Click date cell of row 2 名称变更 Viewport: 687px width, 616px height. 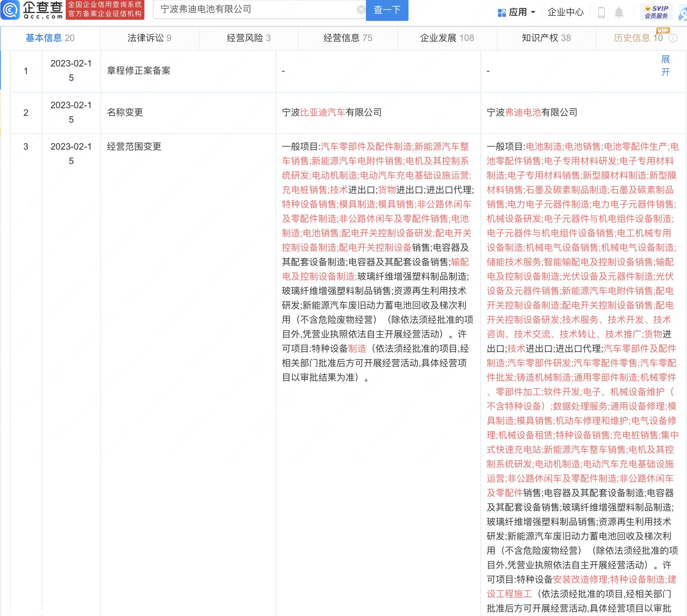pos(71,112)
